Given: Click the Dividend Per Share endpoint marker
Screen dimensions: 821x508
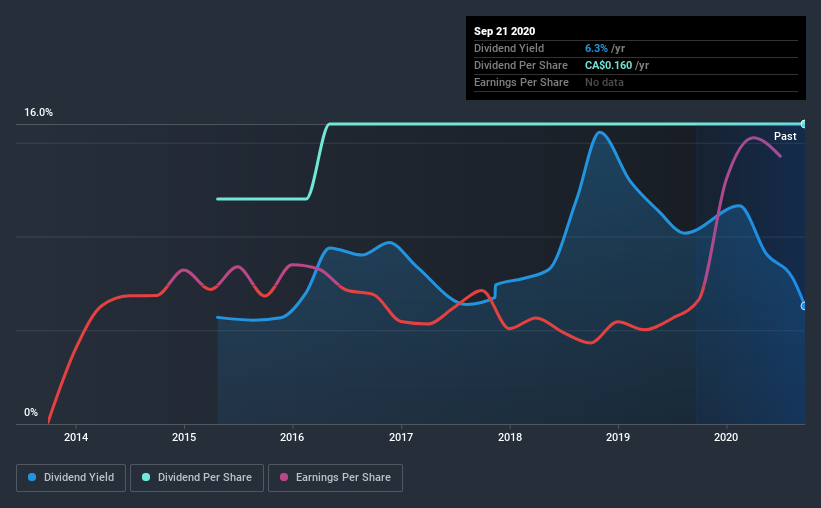Looking at the screenshot, I should click(x=803, y=124).
